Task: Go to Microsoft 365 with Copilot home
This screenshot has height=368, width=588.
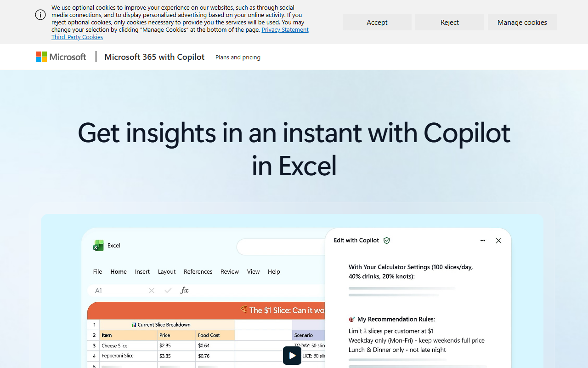Action: [154, 57]
